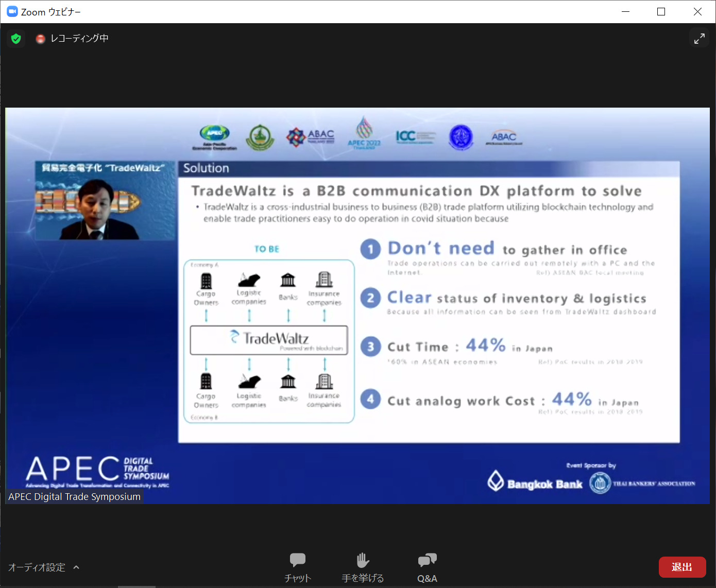This screenshot has height=588, width=716.
Task: Click the ICC logo on the slide
Action: (415, 136)
